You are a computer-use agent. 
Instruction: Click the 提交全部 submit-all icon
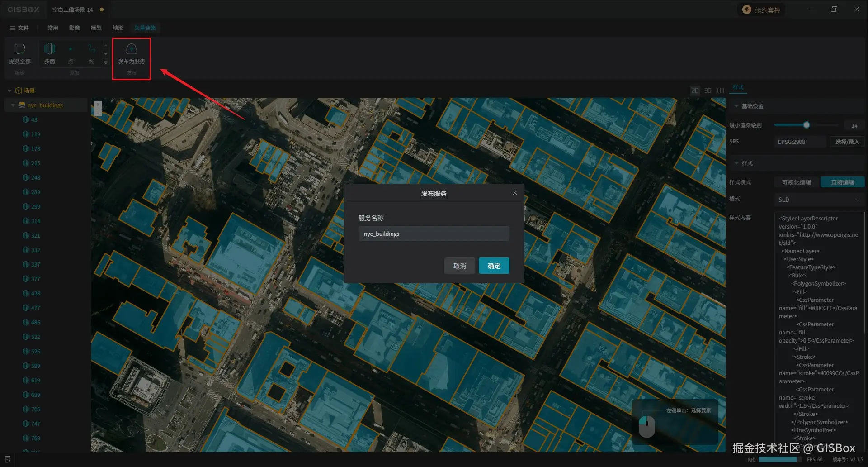pos(20,49)
